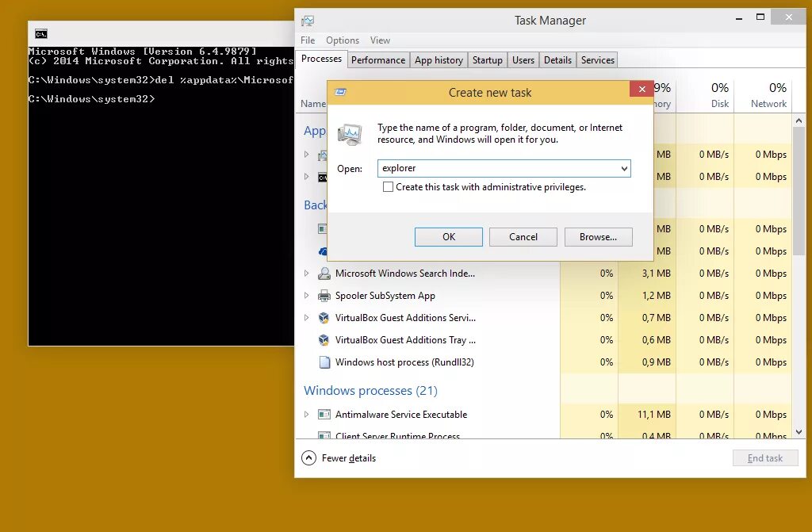Image resolution: width=812 pixels, height=532 pixels.
Task: Click the Browse... button
Action: tap(598, 237)
